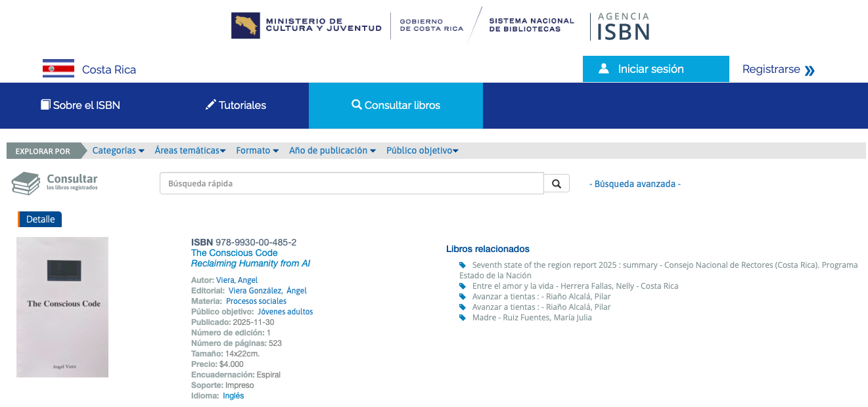This screenshot has height=407, width=868.
Task: Open the Búsqueda avanzada link
Action: click(x=635, y=184)
